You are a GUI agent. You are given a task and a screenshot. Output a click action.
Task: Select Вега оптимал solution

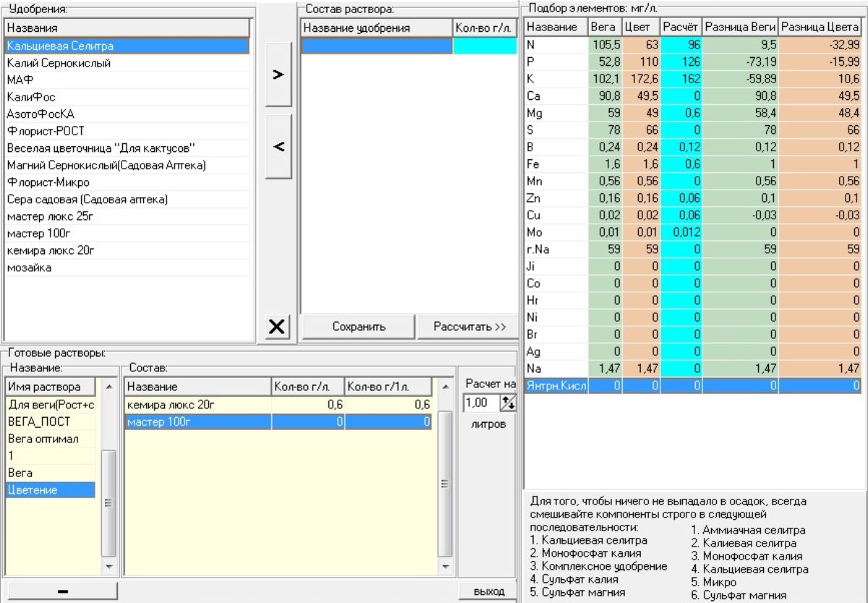click(x=43, y=439)
